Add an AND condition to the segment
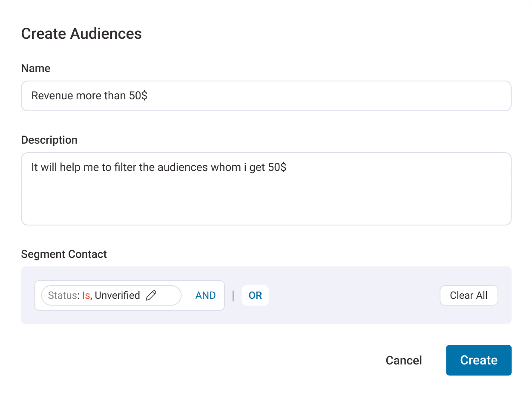 [205, 295]
